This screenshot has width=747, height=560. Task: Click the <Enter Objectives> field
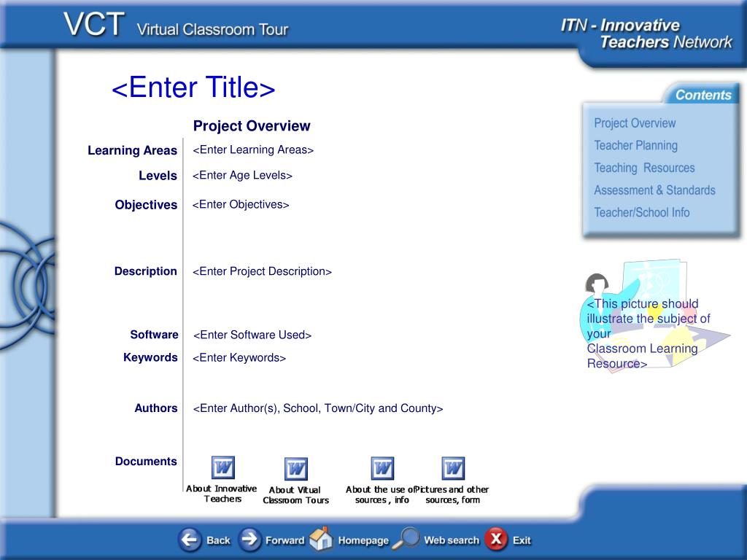(x=241, y=205)
